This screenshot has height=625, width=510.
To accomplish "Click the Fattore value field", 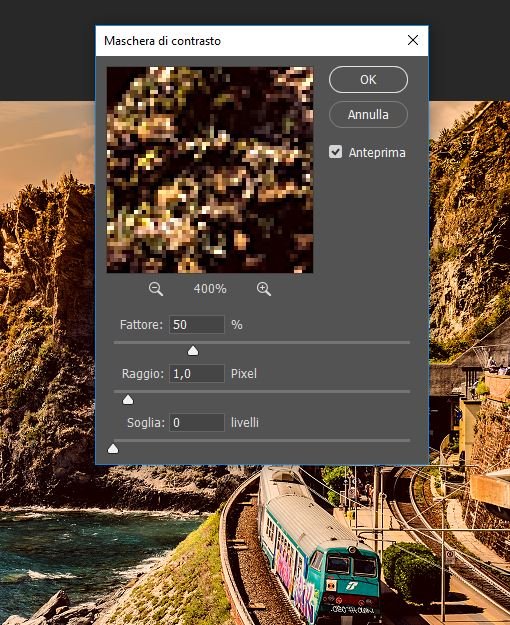I will 197,324.
